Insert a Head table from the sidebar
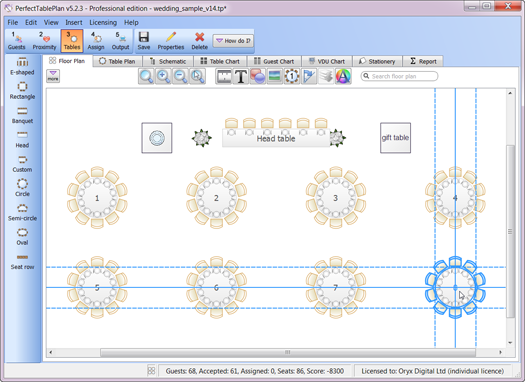525x382 pixels. click(22, 139)
